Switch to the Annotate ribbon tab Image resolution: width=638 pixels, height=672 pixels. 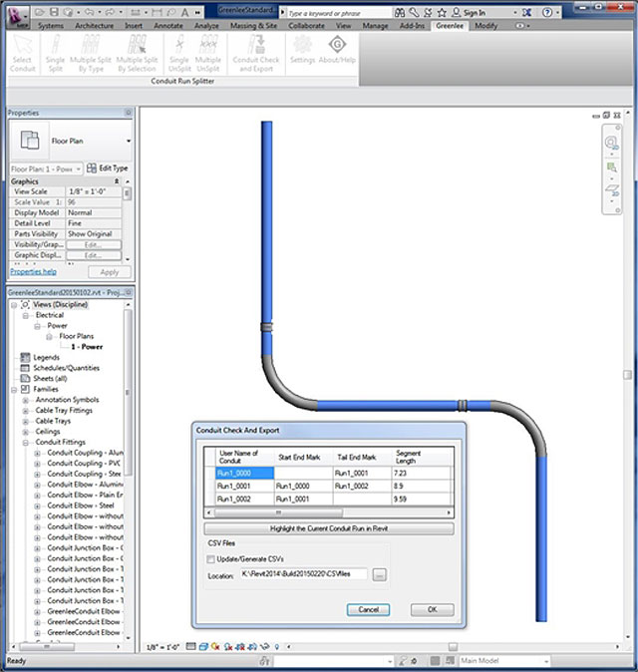tap(168, 26)
